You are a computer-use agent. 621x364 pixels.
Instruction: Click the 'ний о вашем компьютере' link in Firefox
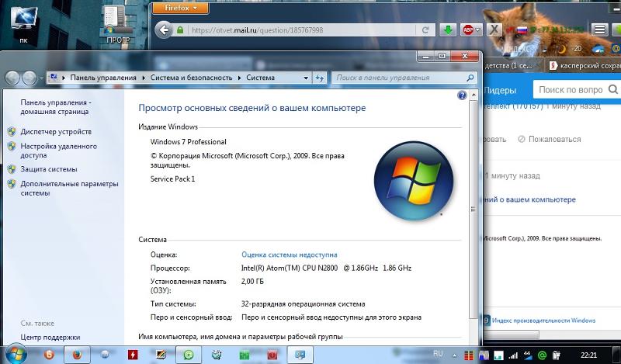point(529,199)
